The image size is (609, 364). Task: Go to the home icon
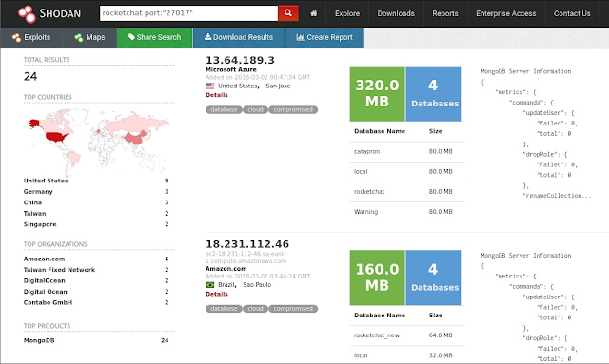point(313,13)
